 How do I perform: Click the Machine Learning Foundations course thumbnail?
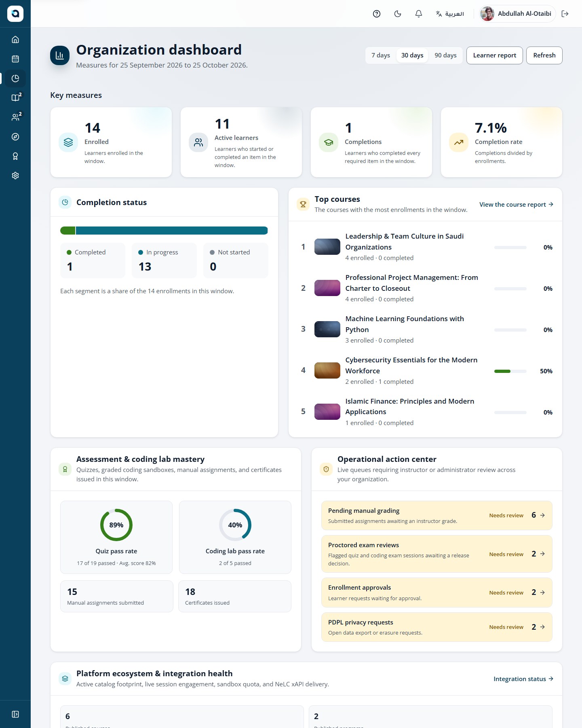pos(327,329)
